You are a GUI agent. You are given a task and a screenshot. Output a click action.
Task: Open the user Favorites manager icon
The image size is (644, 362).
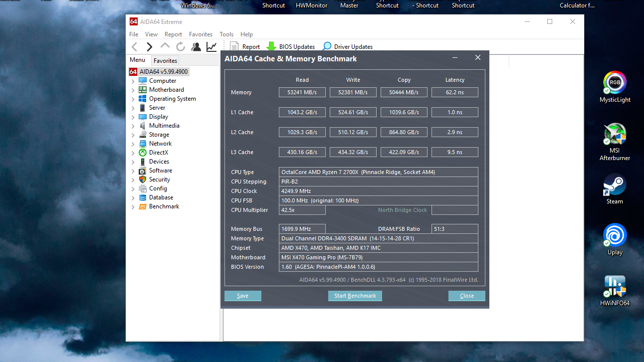[x=196, y=47]
